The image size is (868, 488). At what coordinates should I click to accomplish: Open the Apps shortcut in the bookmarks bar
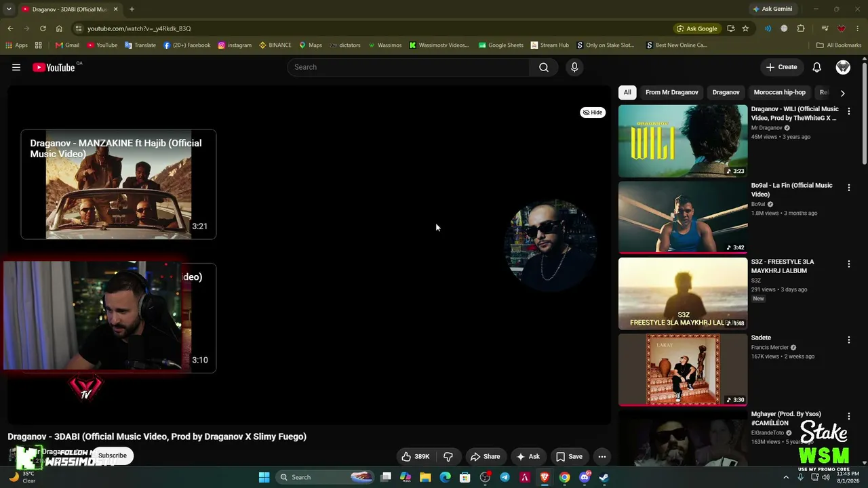point(17,45)
